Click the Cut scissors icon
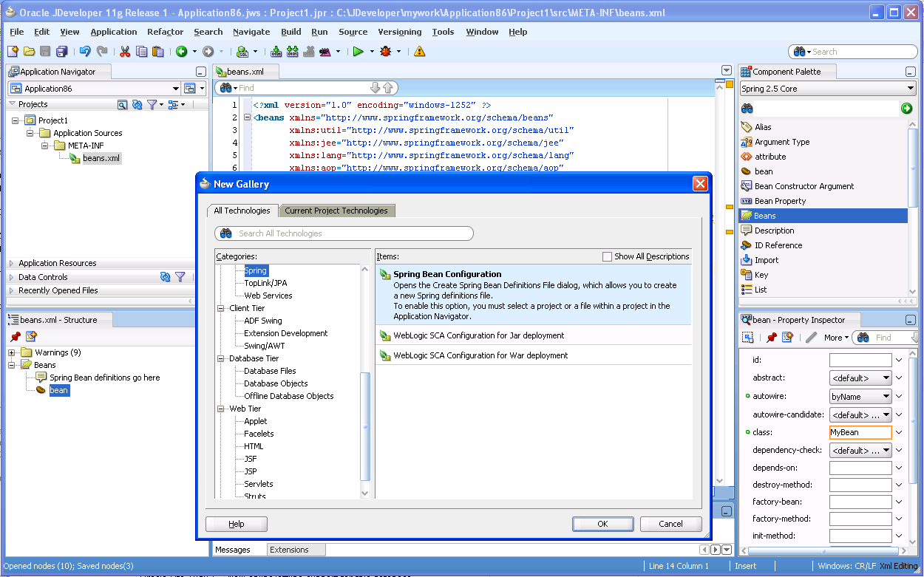The width and height of the screenshot is (924, 577). (x=125, y=52)
